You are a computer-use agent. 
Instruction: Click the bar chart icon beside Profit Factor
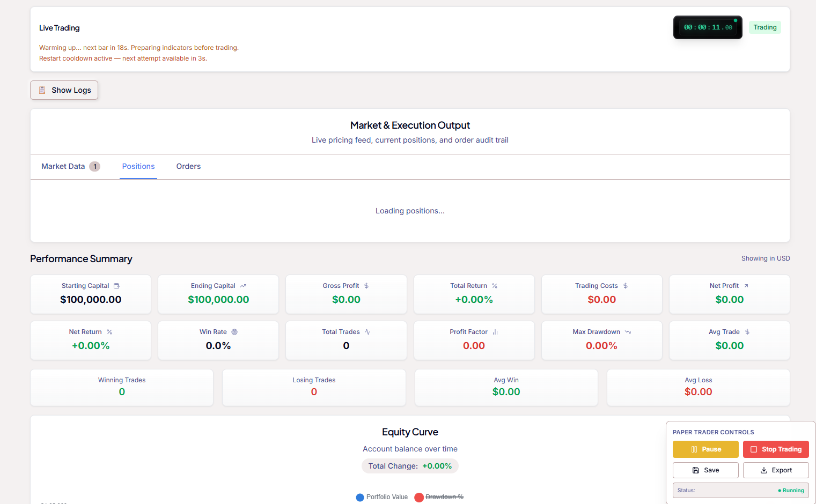tap(495, 332)
